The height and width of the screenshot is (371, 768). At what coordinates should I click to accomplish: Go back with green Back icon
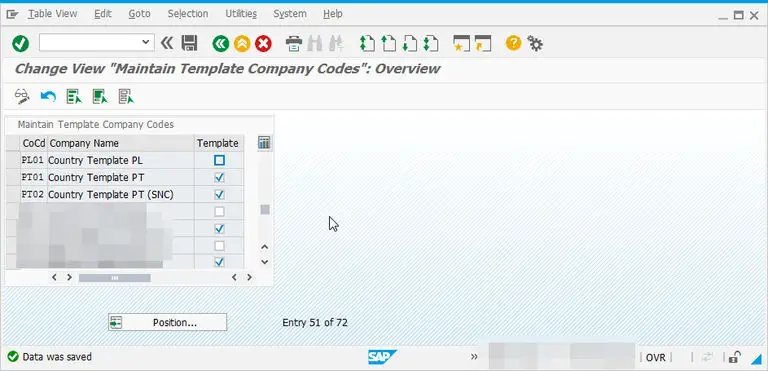point(221,44)
